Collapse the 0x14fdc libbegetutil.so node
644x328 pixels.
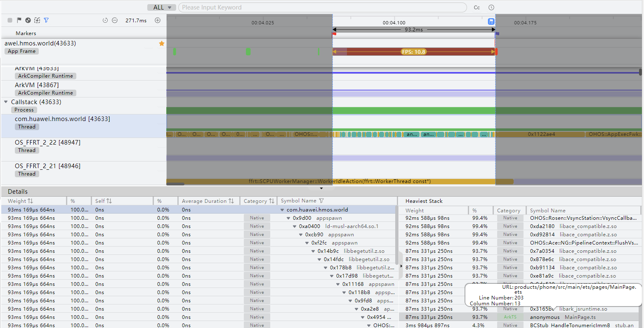(320, 259)
